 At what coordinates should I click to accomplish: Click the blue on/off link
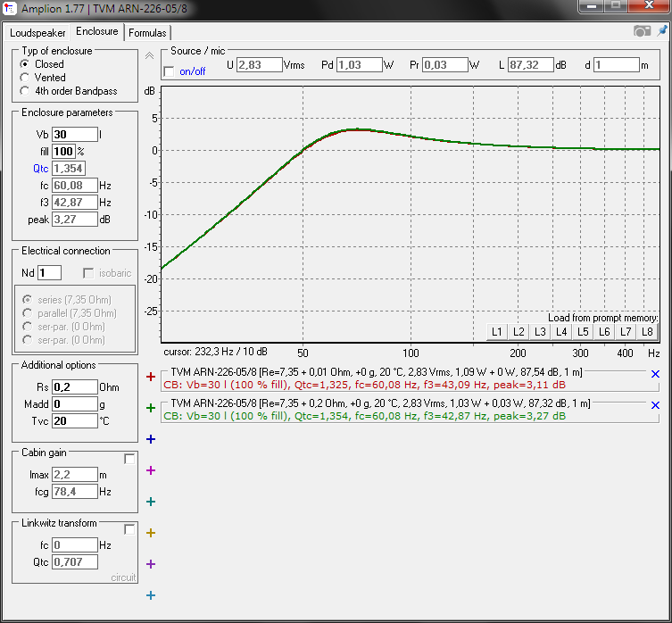193,71
